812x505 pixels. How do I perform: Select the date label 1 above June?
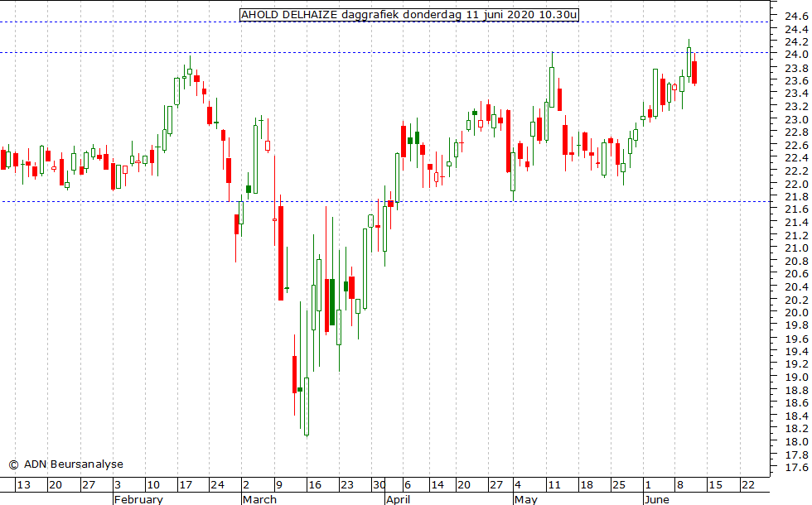tap(647, 485)
